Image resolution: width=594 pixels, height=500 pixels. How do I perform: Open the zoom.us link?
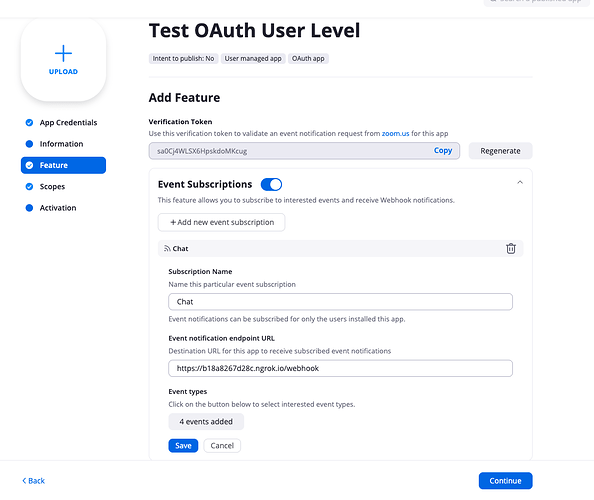tap(395, 133)
